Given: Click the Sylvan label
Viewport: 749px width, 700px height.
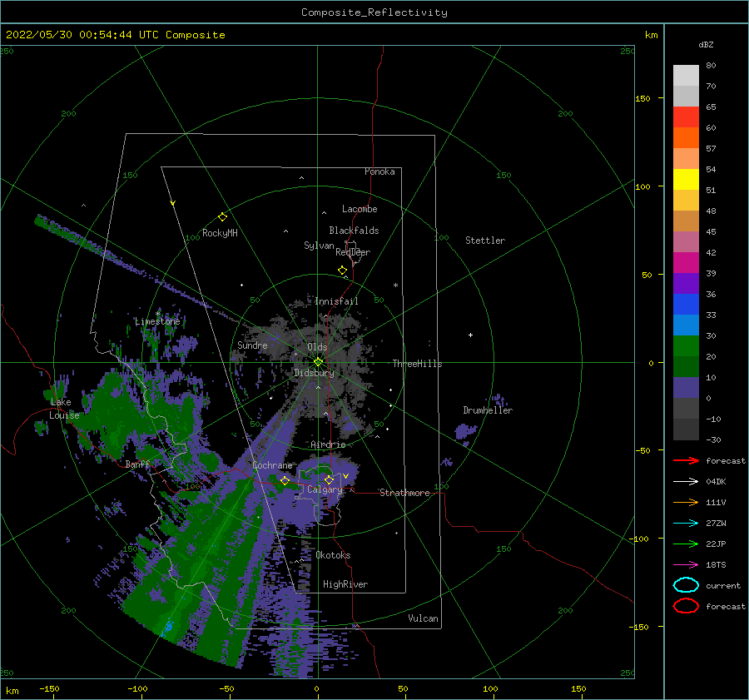Looking at the screenshot, I should coord(319,246).
